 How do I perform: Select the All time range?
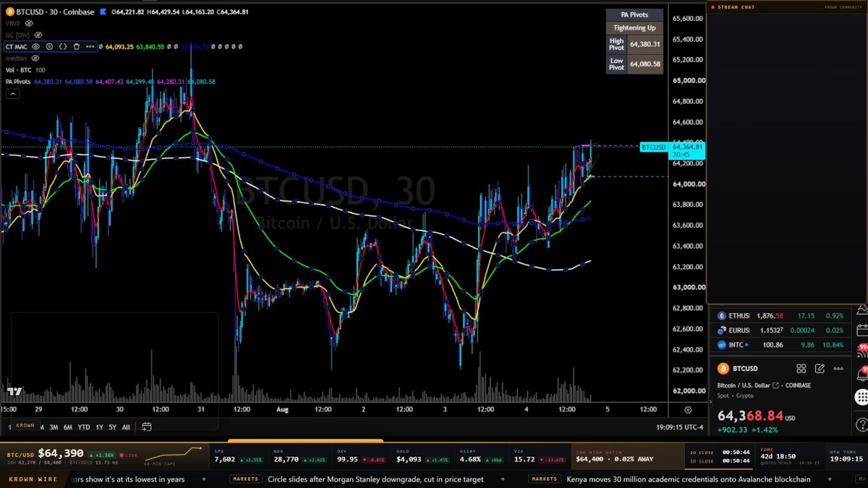(x=126, y=427)
